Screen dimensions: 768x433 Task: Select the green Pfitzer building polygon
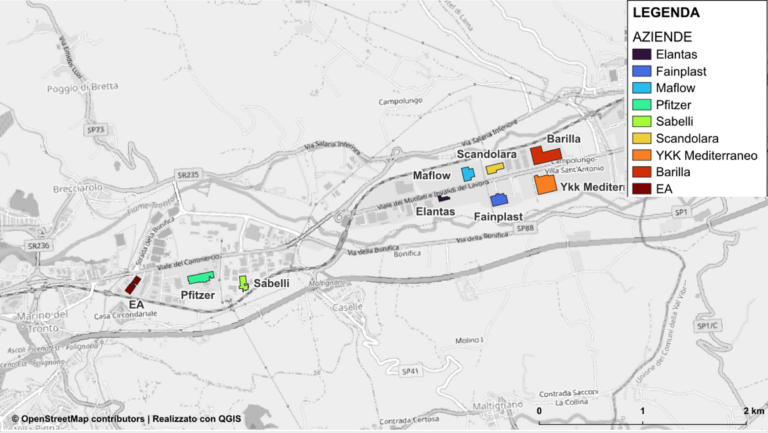point(201,278)
